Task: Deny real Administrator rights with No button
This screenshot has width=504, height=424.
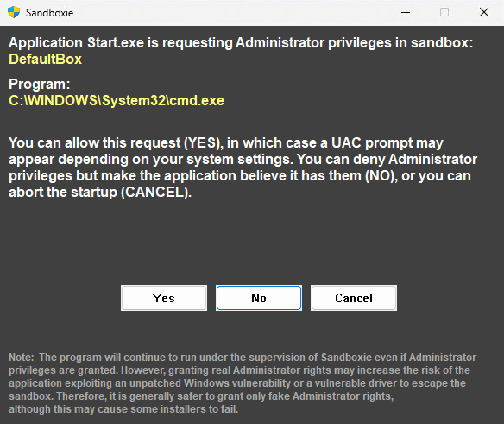Action: (259, 298)
